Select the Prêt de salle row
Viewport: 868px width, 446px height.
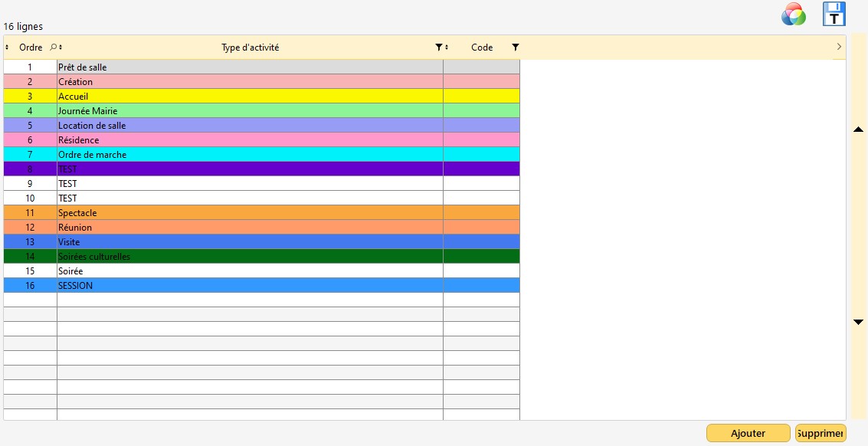point(250,67)
